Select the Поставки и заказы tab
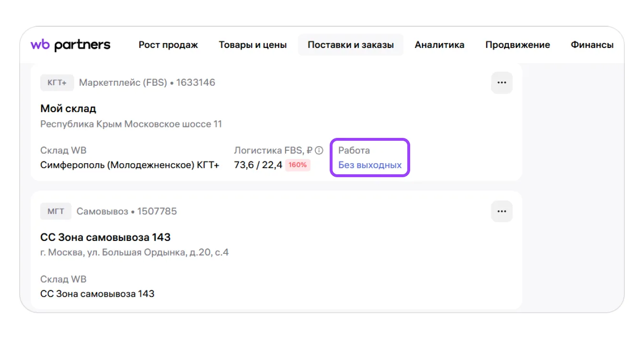Viewport: 644px width, 339px height. pos(350,45)
